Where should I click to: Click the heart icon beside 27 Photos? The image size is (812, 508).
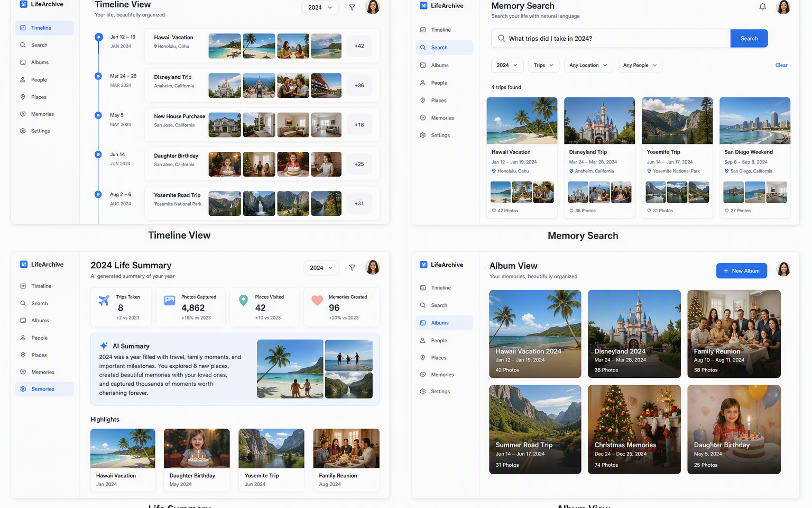point(727,211)
